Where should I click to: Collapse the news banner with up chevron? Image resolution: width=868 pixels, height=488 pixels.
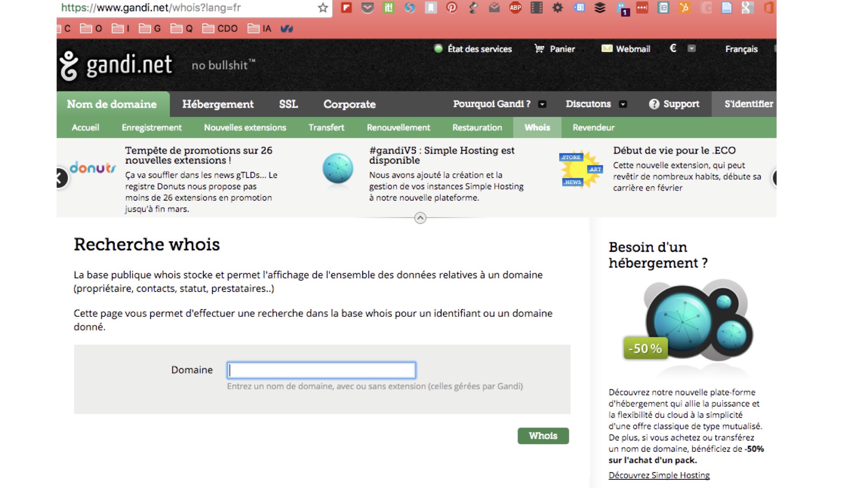pos(420,218)
